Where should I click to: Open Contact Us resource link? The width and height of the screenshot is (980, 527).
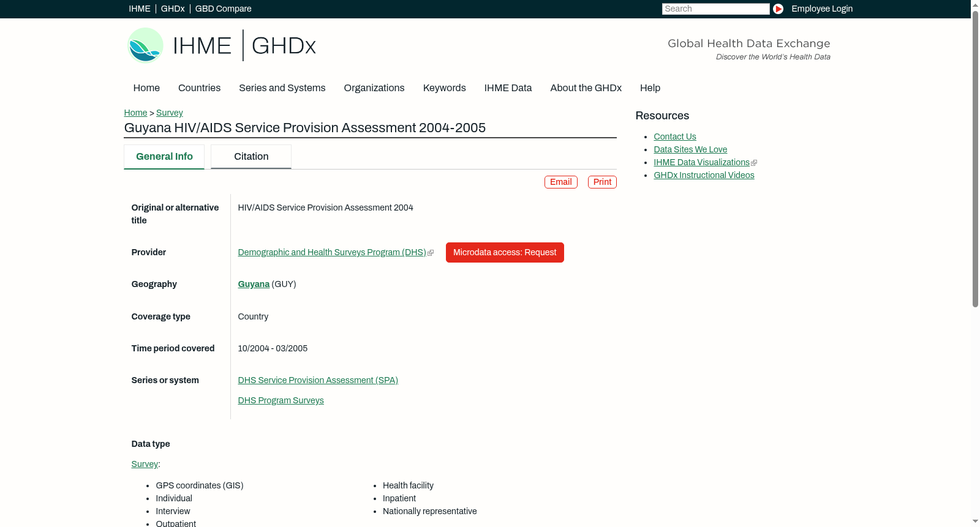click(674, 136)
